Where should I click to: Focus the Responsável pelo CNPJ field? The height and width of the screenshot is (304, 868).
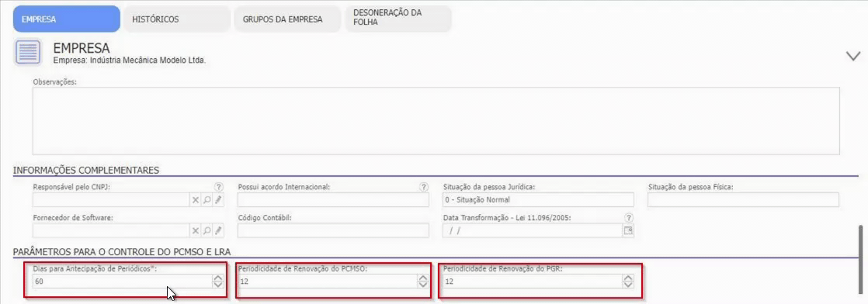111,199
